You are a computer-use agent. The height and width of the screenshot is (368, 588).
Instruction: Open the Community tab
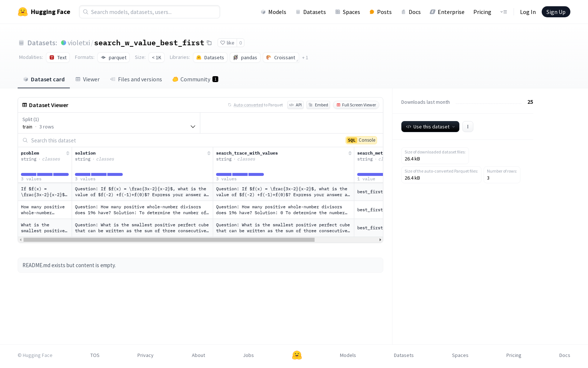tap(196, 79)
